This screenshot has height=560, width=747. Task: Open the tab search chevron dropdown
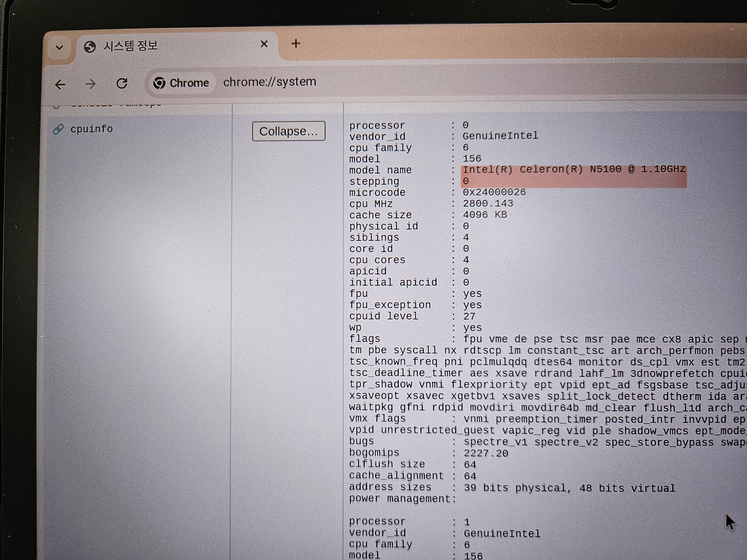(x=60, y=47)
